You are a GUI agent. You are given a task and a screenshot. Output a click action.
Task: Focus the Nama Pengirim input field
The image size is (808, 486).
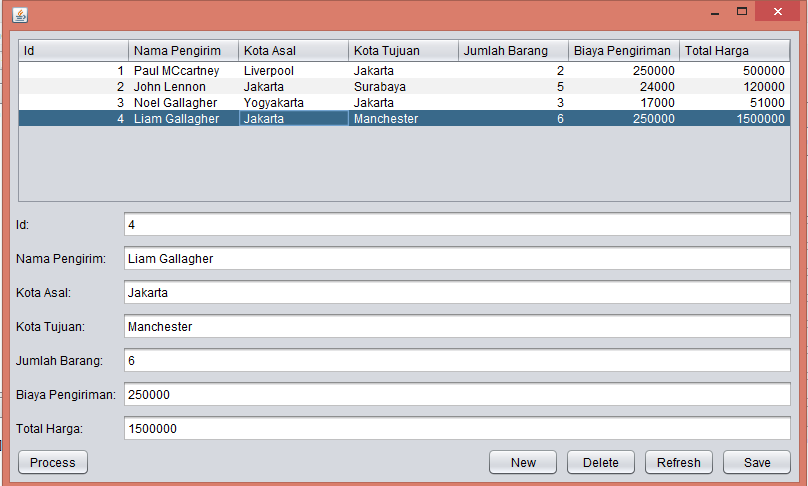tap(457, 258)
